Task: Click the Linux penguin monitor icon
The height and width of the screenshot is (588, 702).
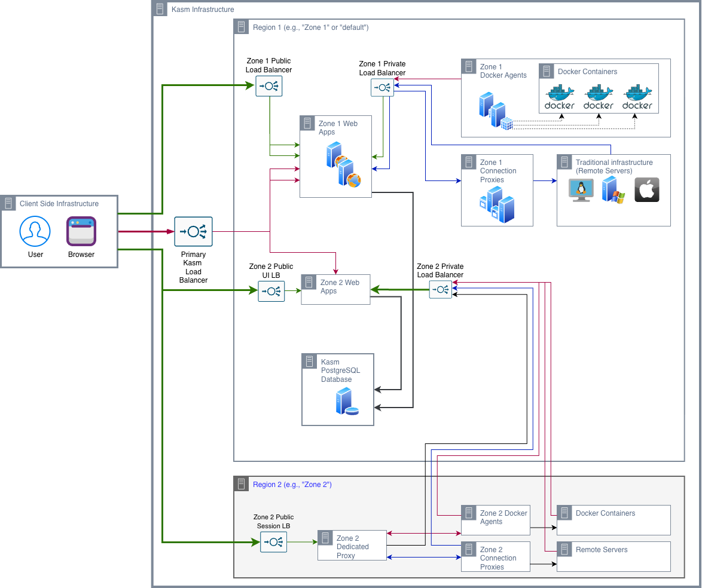Action: (x=581, y=190)
